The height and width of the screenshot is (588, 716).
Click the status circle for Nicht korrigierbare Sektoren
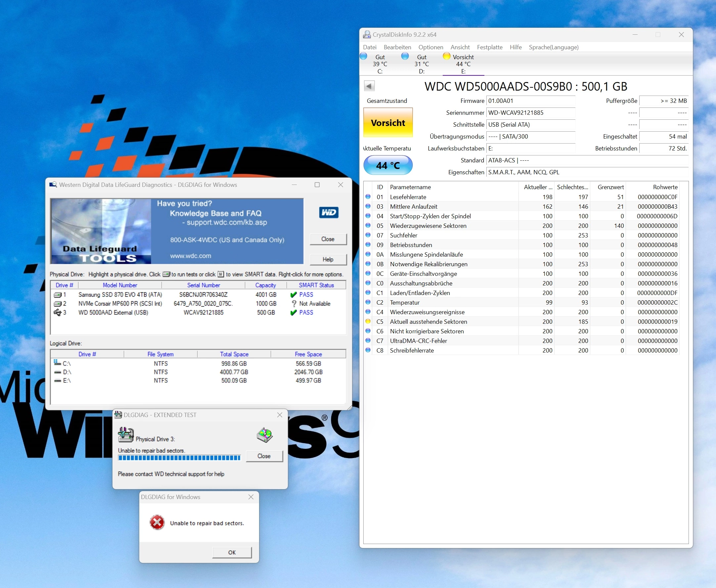click(368, 331)
